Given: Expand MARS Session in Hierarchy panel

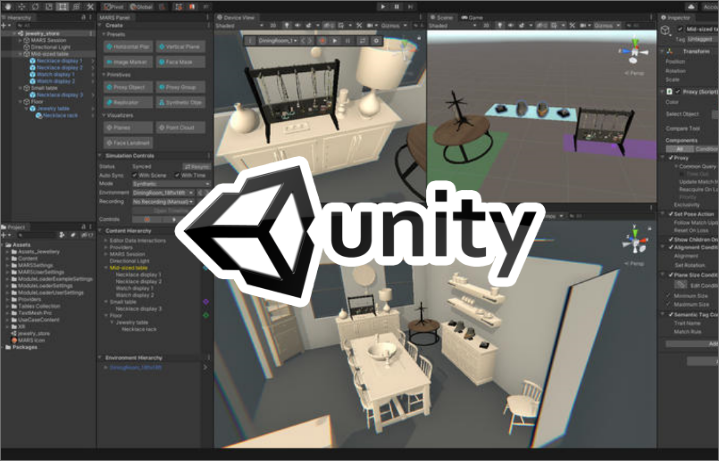Looking at the screenshot, I should [20, 40].
